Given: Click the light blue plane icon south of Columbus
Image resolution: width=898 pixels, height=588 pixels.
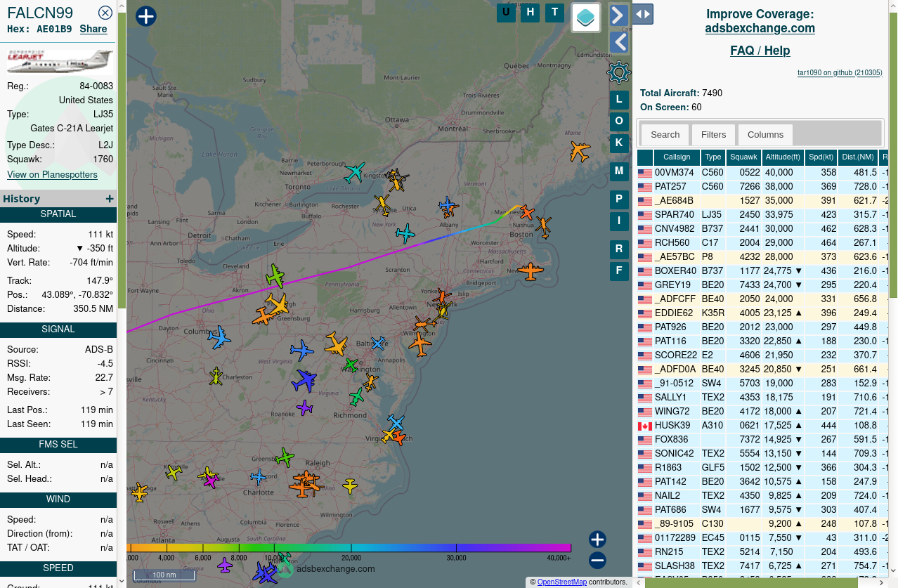Looking at the screenshot, I should click(x=219, y=337).
